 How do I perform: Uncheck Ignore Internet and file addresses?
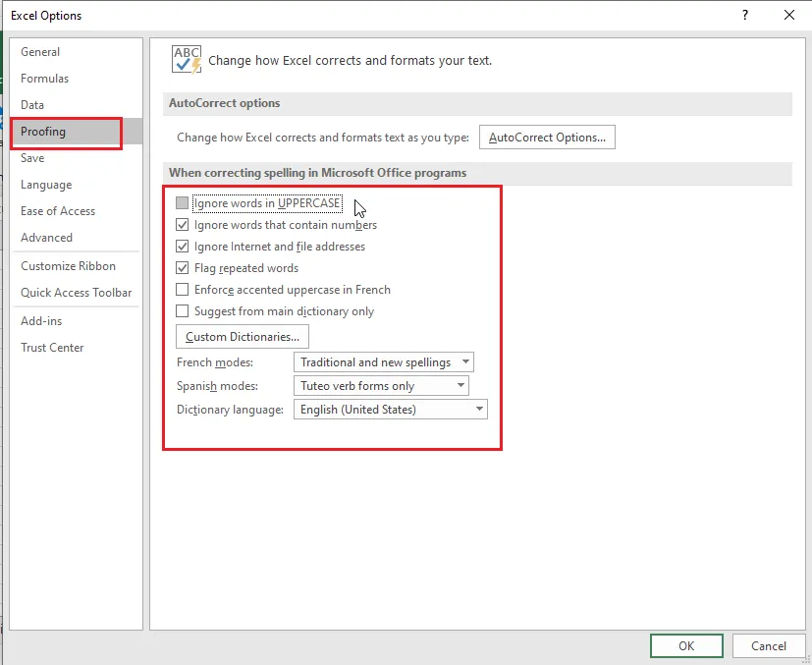(x=182, y=247)
